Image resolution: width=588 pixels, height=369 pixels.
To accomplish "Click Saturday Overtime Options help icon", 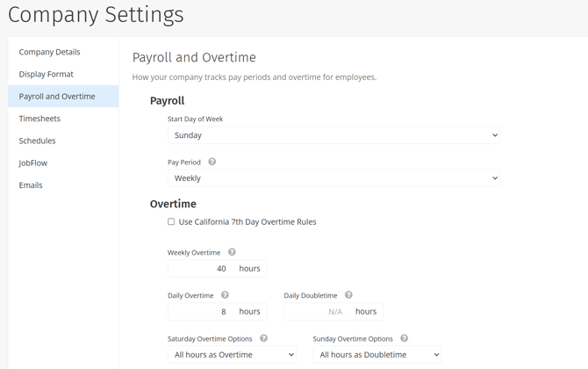I will (x=263, y=338).
